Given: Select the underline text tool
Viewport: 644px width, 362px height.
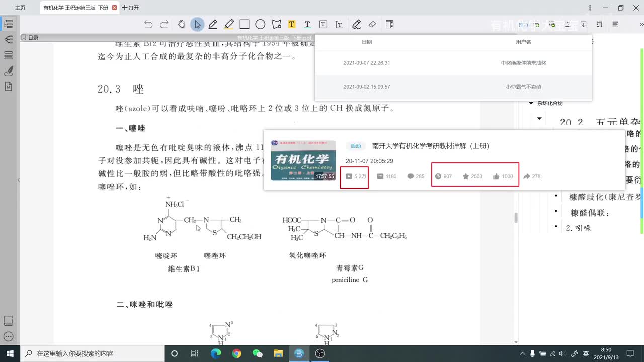Looking at the screenshot, I should coord(307,24).
